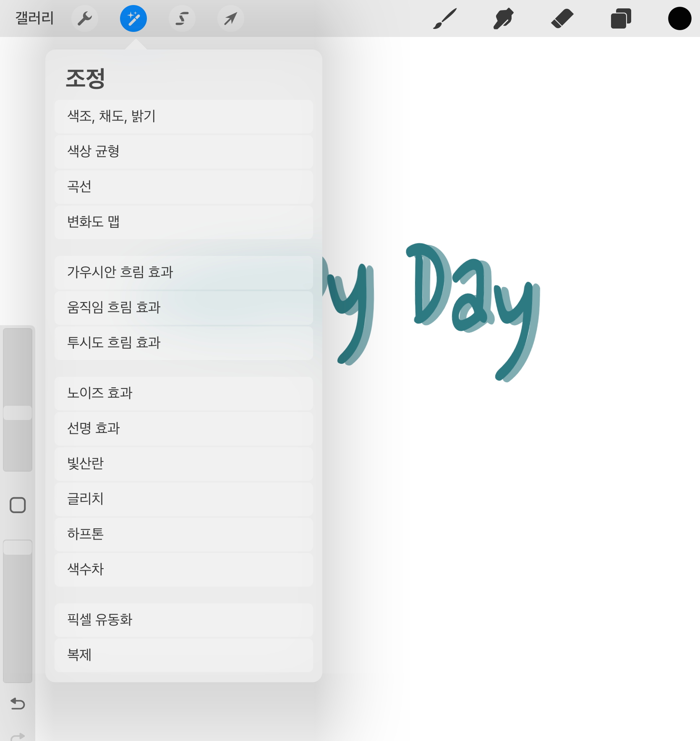This screenshot has height=741, width=700.
Task: Tap the Undo arrow in the sidebar
Action: 17,704
